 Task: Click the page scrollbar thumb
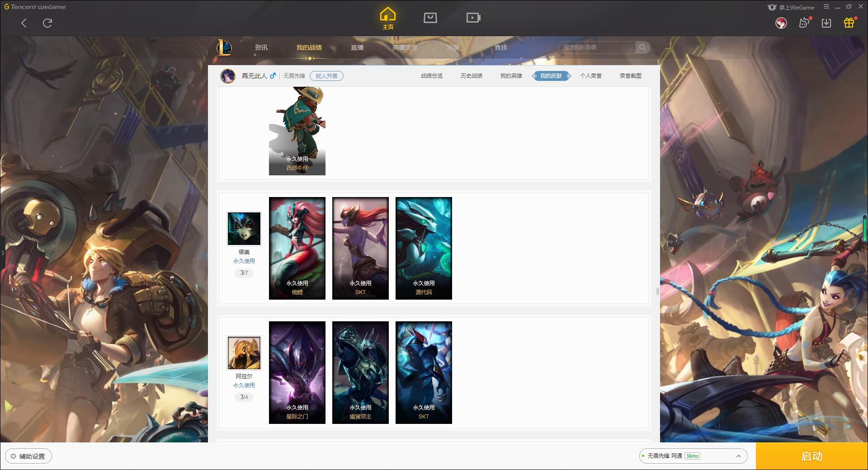pyautogui.click(x=657, y=291)
